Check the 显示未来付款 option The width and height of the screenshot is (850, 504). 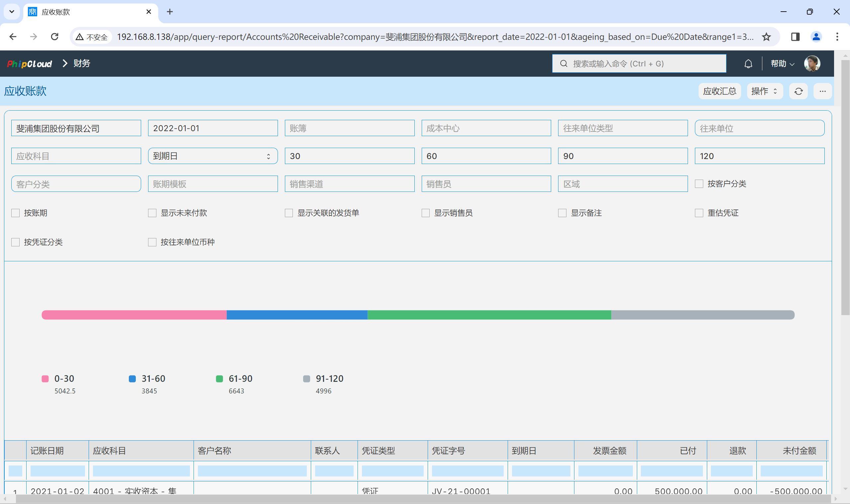click(x=152, y=213)
